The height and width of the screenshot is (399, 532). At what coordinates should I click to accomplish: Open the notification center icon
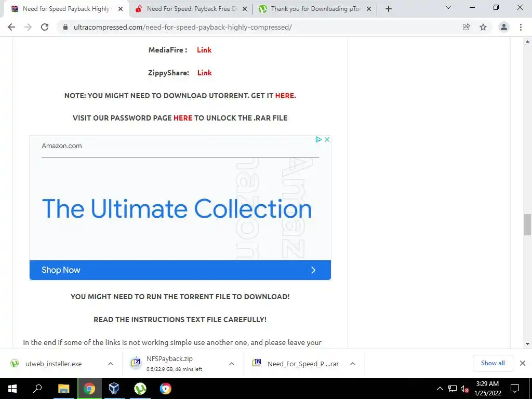point(515,389)
